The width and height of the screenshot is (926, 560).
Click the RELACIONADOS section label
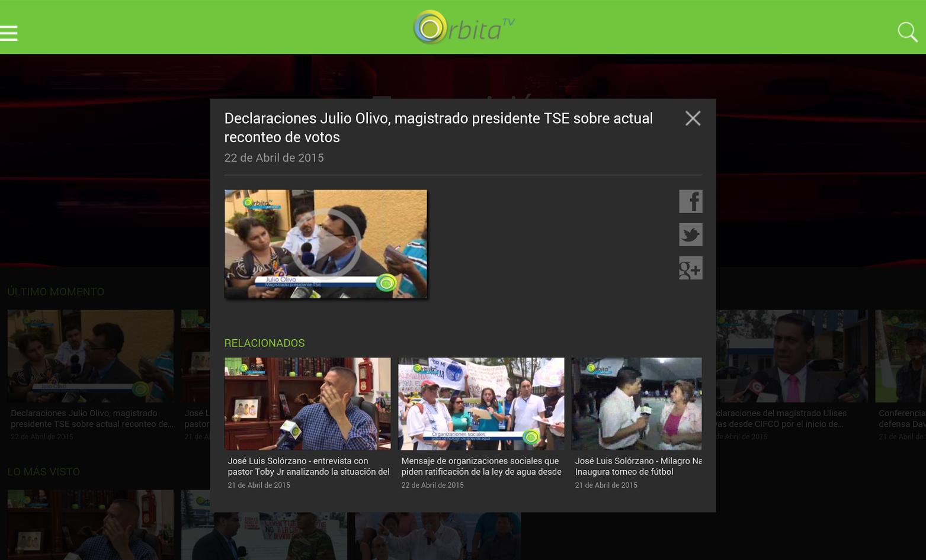click(264, 343)
